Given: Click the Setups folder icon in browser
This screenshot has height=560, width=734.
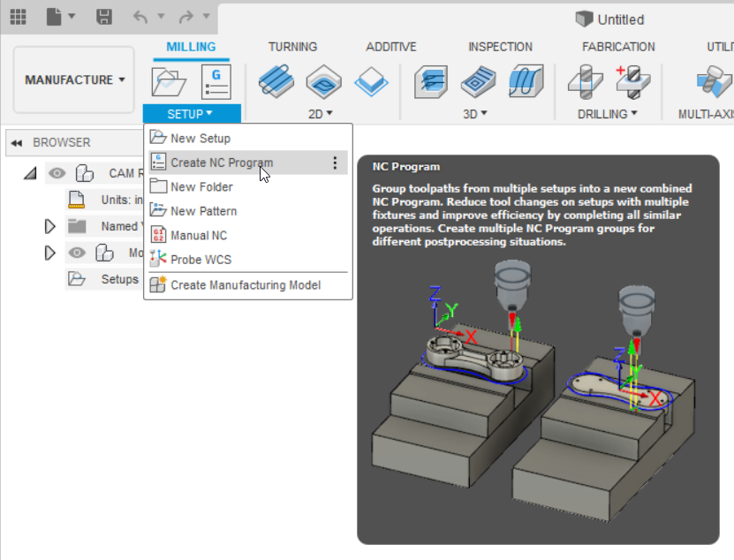Looking at the screenshot, I should (76, 279).
